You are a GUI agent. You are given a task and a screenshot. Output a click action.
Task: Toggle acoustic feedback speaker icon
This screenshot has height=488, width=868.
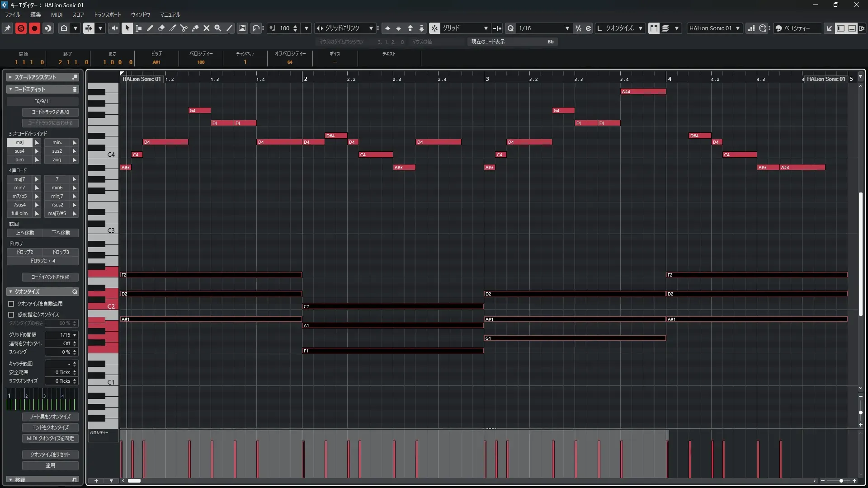point(113,28)
